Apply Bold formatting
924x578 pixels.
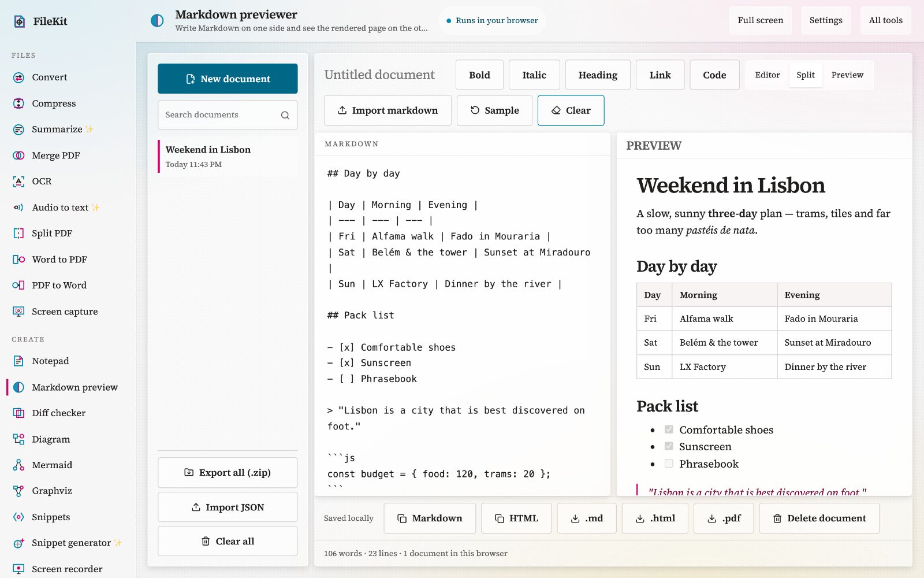[479, 75]
